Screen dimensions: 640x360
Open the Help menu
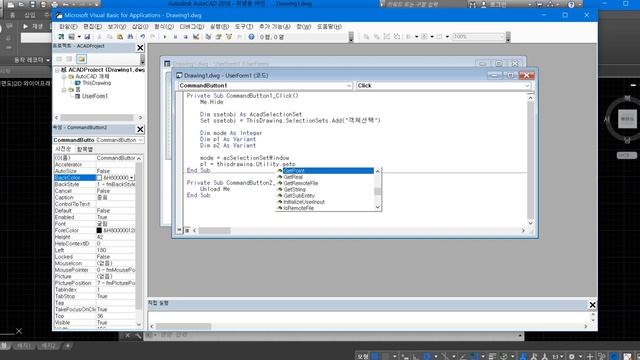tap(329, 27)
